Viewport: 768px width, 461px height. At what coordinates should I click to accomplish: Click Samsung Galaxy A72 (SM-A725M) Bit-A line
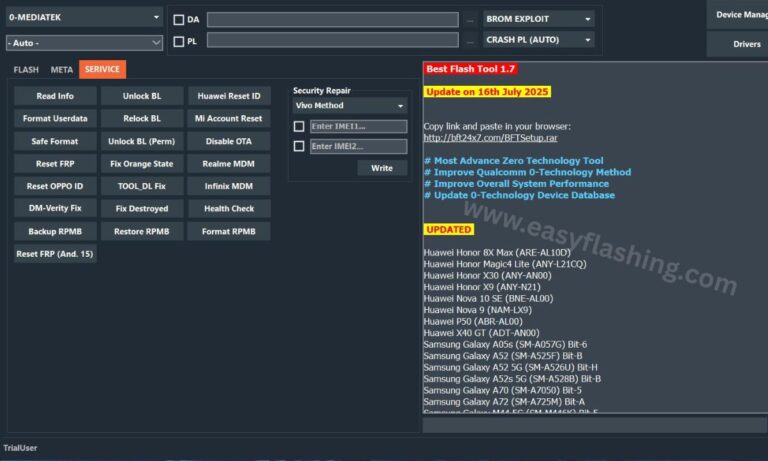pyautogui.click(x=504, y=402)
